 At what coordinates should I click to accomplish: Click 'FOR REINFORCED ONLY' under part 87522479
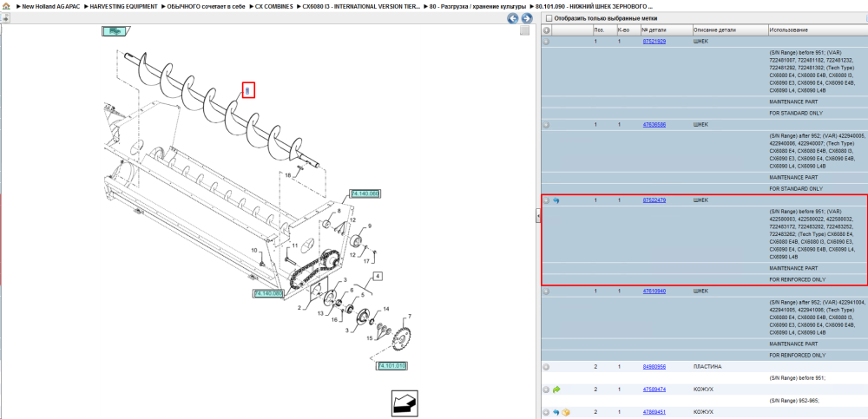(797, 279)
